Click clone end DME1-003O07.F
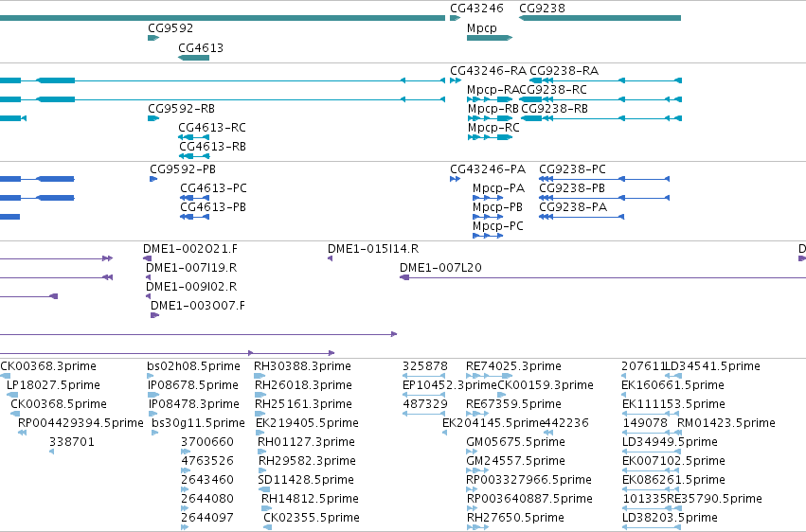This screenshot has height=532, width=806. (x=197, y=306)
